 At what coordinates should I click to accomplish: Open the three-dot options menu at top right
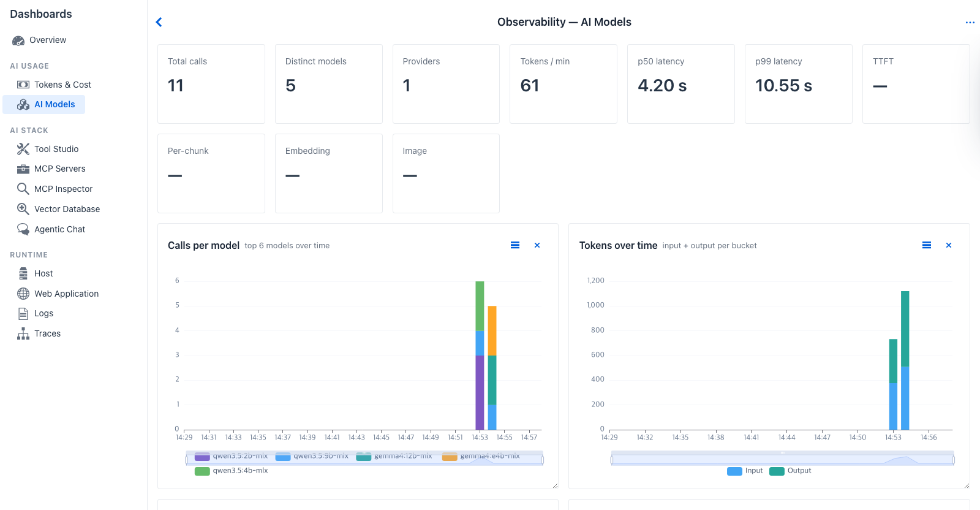point(970,23)
